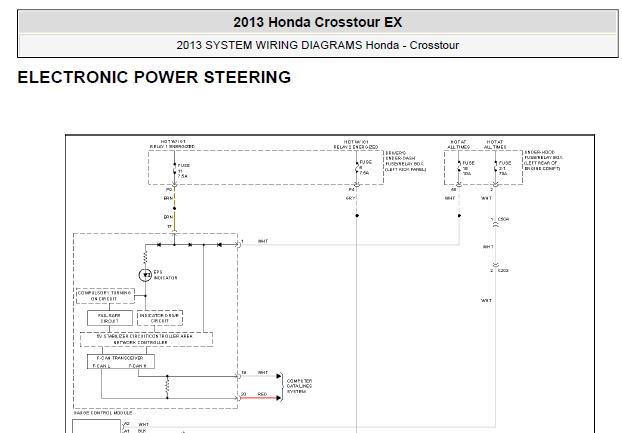Click the Fuse 21 under-hood symbol
Image resolution: width=622 pixels, height=433 pixels.
click(x=495, y=168)
